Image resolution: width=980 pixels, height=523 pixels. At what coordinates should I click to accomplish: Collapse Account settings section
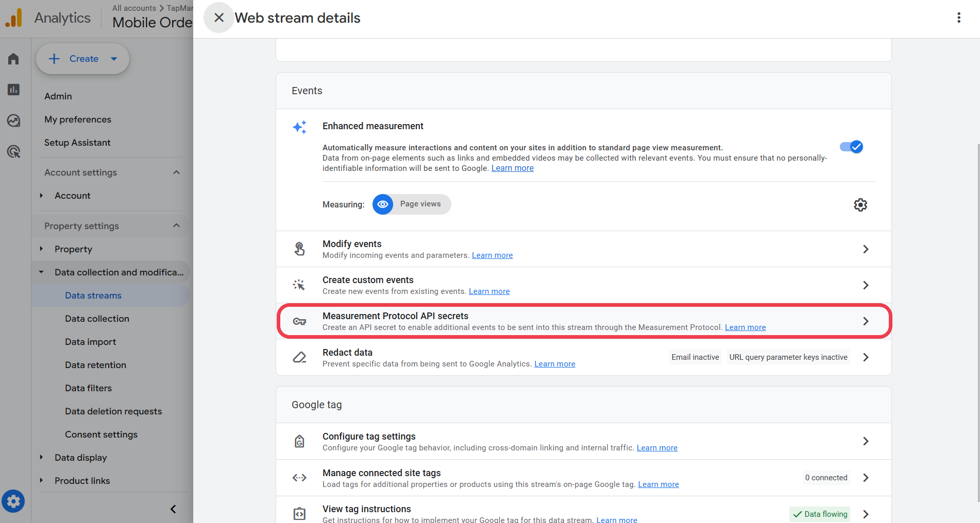click(x=177, y=172)
